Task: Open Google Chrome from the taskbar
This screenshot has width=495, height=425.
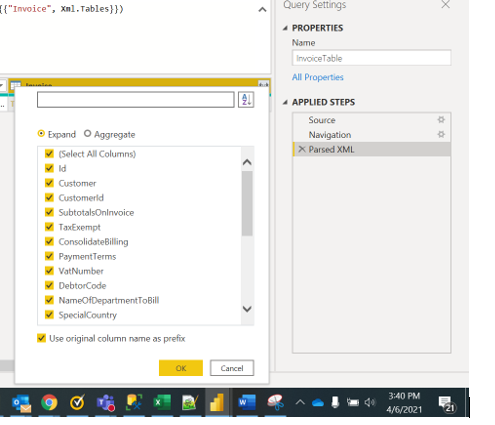Action: pyautogui.click(x=49, y=403)
